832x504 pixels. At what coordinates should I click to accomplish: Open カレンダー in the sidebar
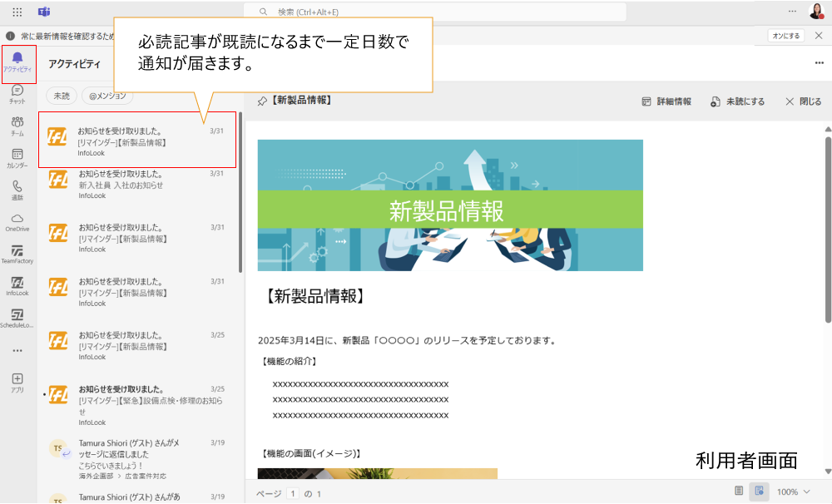(x=17, y=158)
